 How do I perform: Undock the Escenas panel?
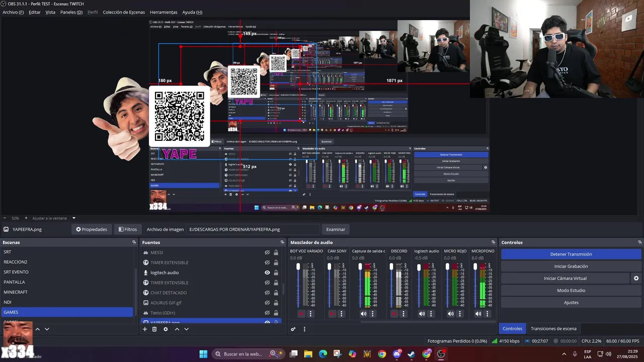(x=134, y=242)
